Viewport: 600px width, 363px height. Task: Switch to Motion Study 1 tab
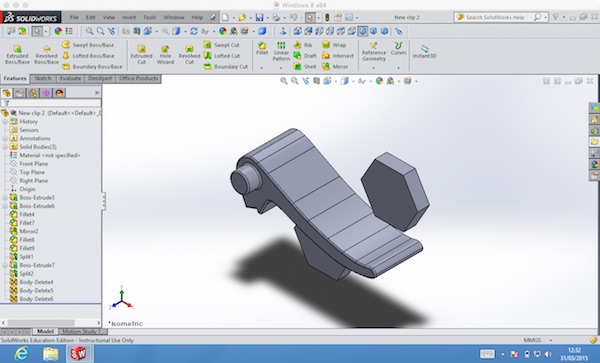point(82,331)
